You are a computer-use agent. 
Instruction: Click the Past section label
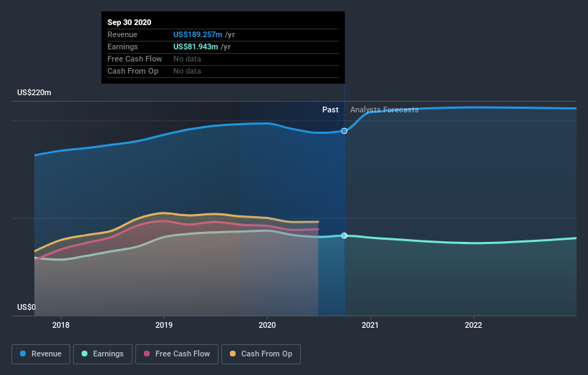click(x=330, y=109)
